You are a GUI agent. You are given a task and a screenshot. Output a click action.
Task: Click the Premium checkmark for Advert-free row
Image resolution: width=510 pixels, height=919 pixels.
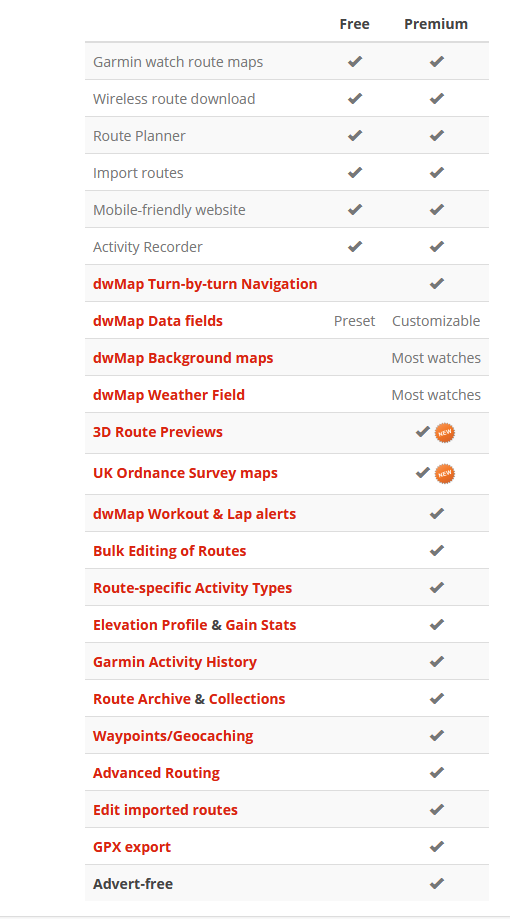pos(436,883)
